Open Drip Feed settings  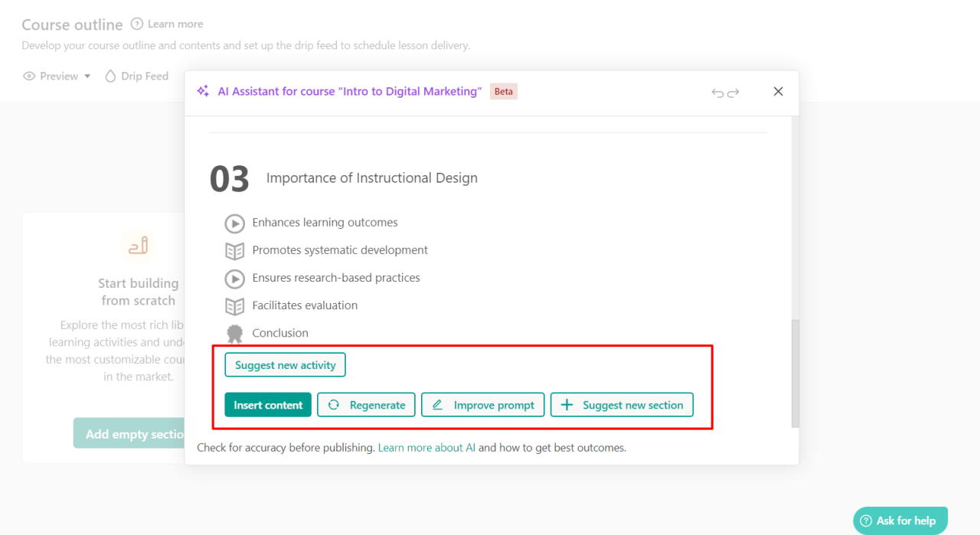tap(136, 77)
